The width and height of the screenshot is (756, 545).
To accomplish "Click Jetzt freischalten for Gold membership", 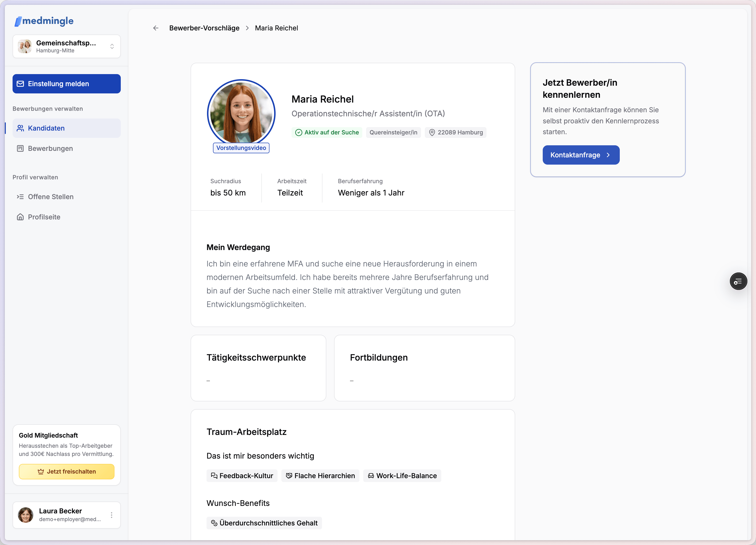I will [67, 471].
